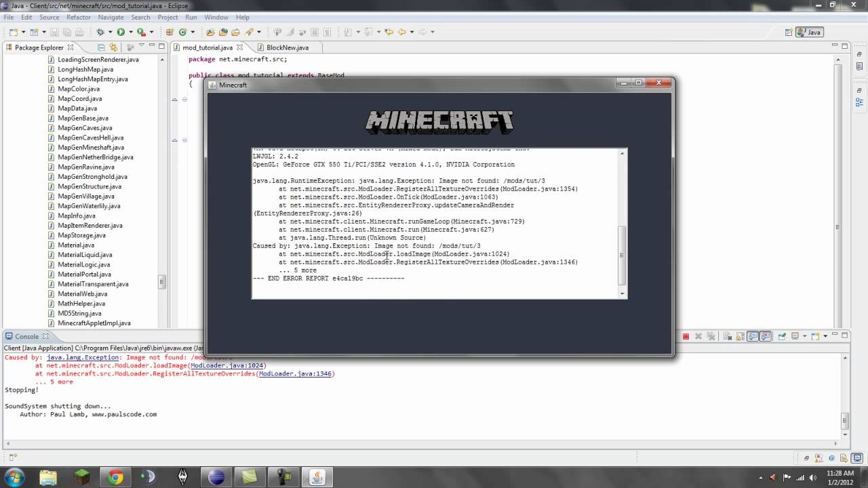868x488 pixels.
Task: Close the mod_tutorial.java editor tab
Action: 239,47
